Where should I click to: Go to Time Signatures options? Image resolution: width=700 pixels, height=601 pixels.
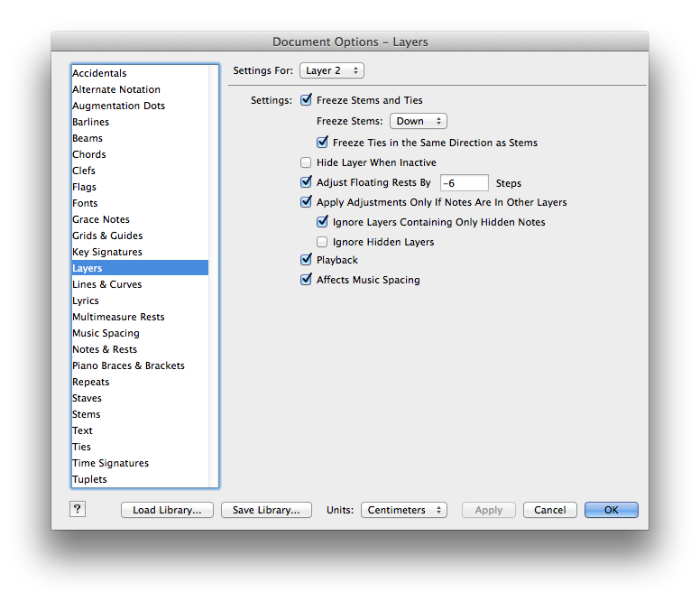pyautogui.click(x=110, y=463)
